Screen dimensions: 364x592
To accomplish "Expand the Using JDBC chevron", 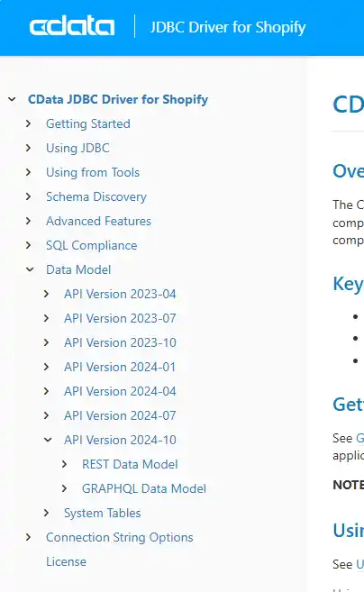I will [x=29, y=148].
